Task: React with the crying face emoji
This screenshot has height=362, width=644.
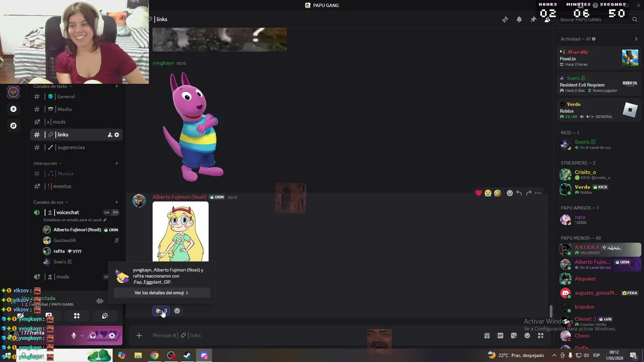Action: pos(488,193)
